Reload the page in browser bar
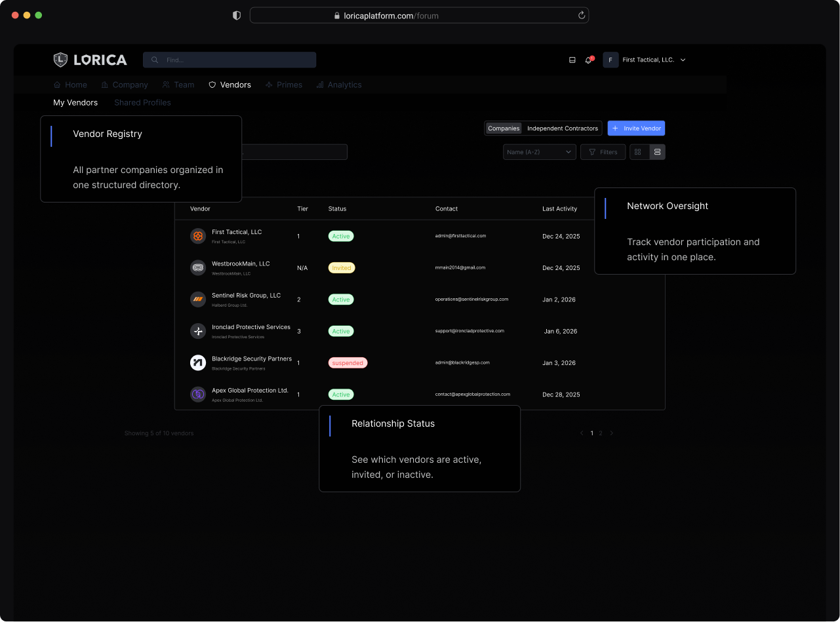840x622 pixels. pyautogui.click(x=581, y=16)
